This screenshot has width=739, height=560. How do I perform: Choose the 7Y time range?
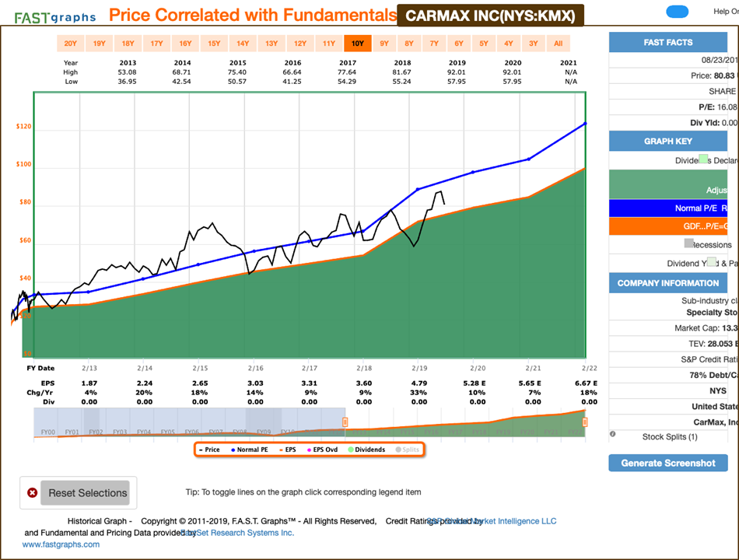coord(434,44)
